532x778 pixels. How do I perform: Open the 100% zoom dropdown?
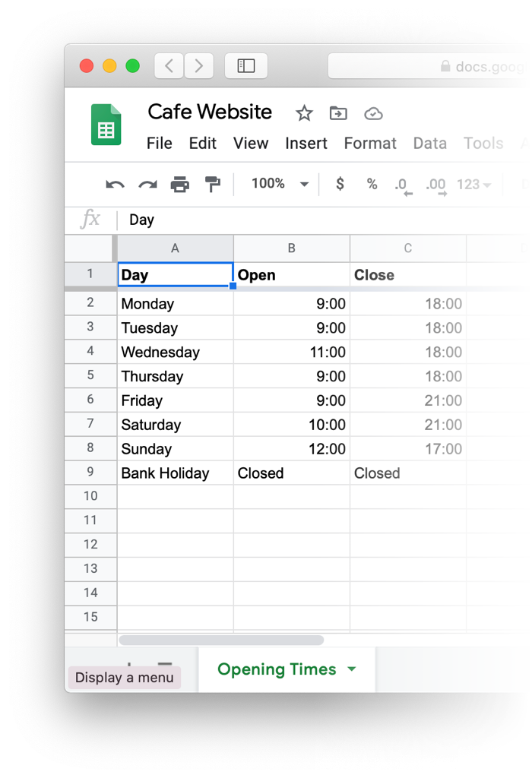[x=280, y=184]
